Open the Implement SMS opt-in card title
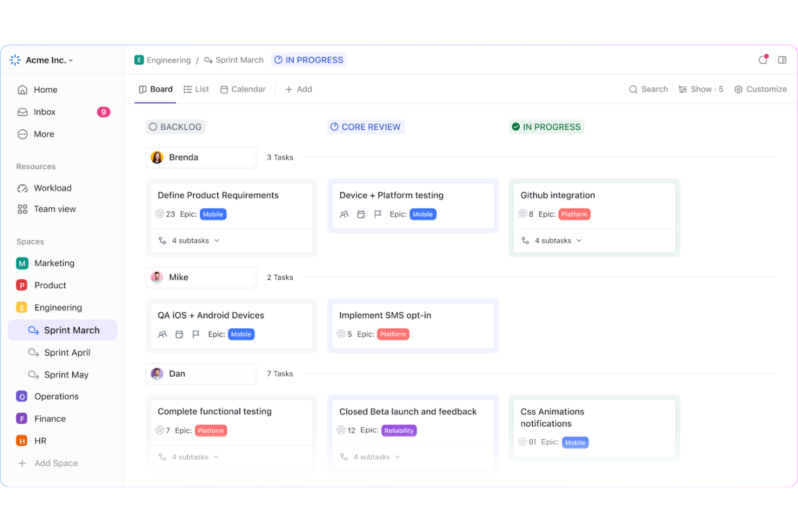The image size is (798, 532). [385, 315]
